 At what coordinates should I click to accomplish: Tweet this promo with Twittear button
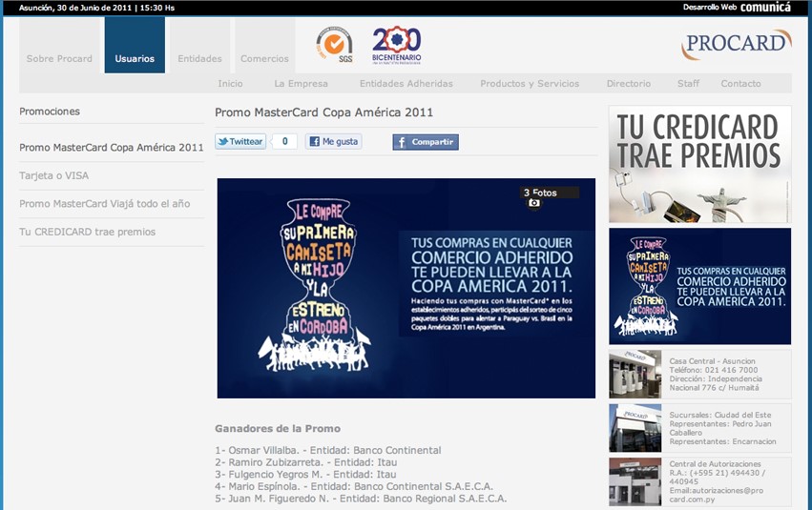[x=240, y=142]
